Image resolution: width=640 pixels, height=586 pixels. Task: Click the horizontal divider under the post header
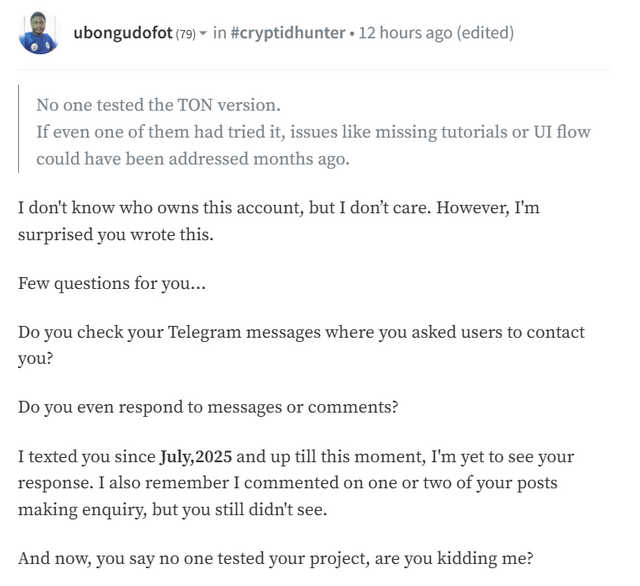pyautogui.click(x=314, y=70)
